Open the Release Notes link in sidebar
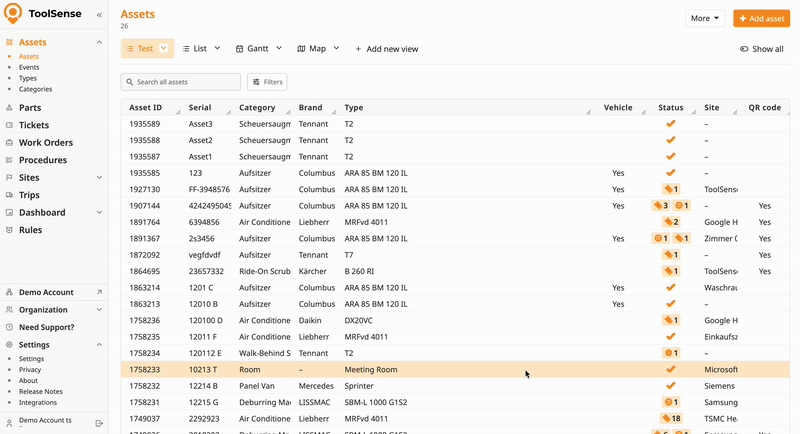This screenshot has height=434, width=800. 41,391
